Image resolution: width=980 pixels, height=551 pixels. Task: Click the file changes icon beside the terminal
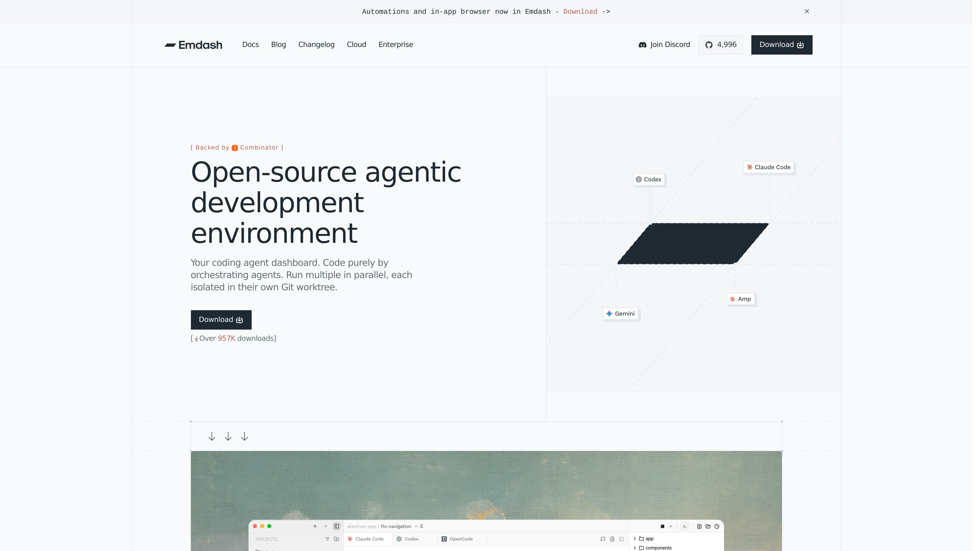699,526
